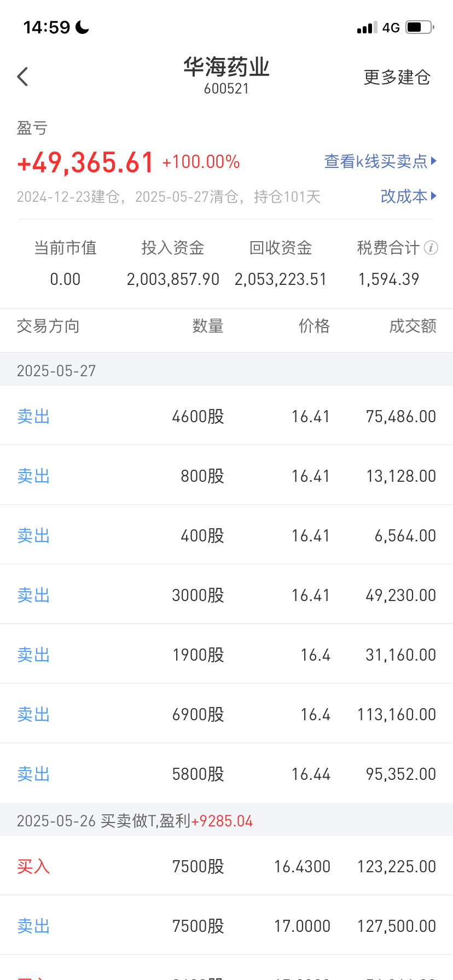Tap the 盈亏 label

point(32,128)
